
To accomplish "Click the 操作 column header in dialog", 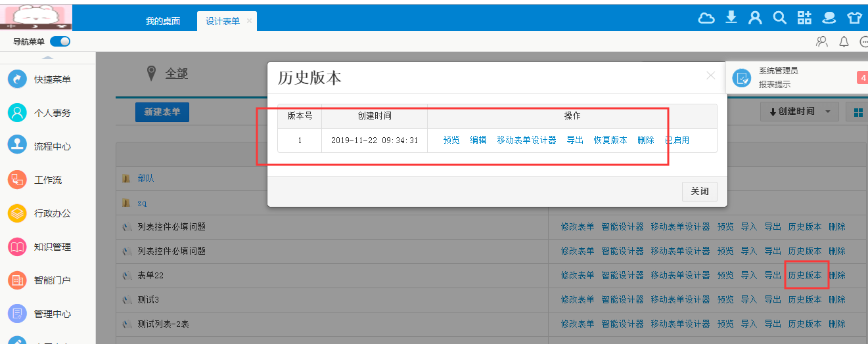I will [572, 116].
